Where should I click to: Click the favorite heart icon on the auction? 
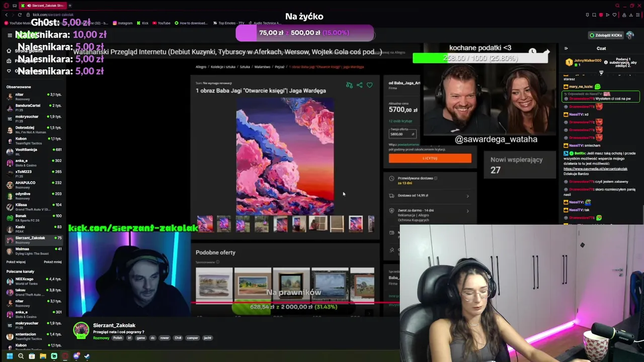point(370,85)
